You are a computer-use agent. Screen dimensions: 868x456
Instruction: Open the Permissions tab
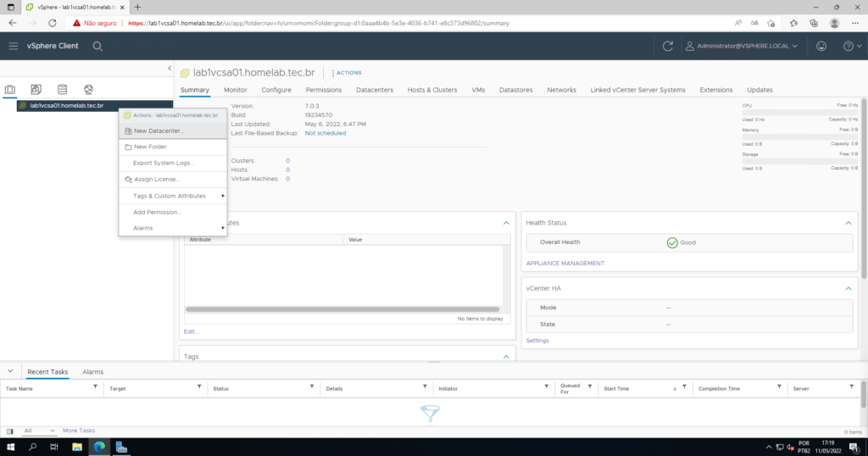tap(323, 90)
